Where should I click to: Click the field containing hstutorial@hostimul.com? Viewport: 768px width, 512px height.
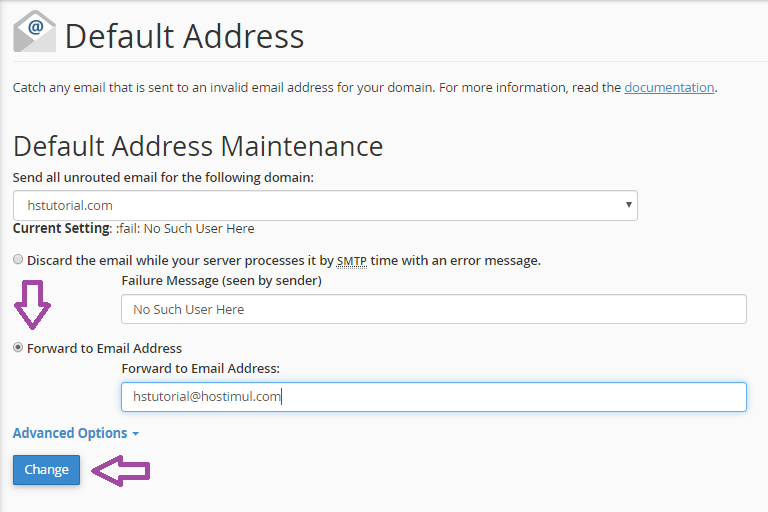(x=433, y=397)
